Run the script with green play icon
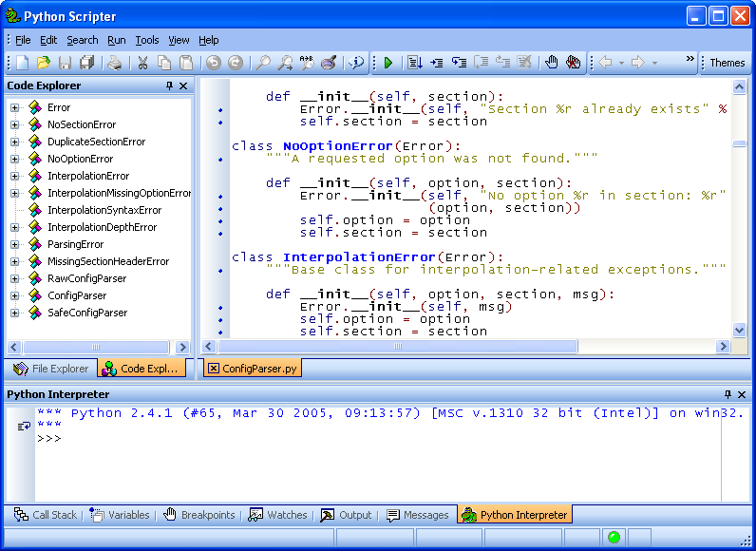This screenshot has width=756, height=551. pyautogui.click(x=387, y=63)
